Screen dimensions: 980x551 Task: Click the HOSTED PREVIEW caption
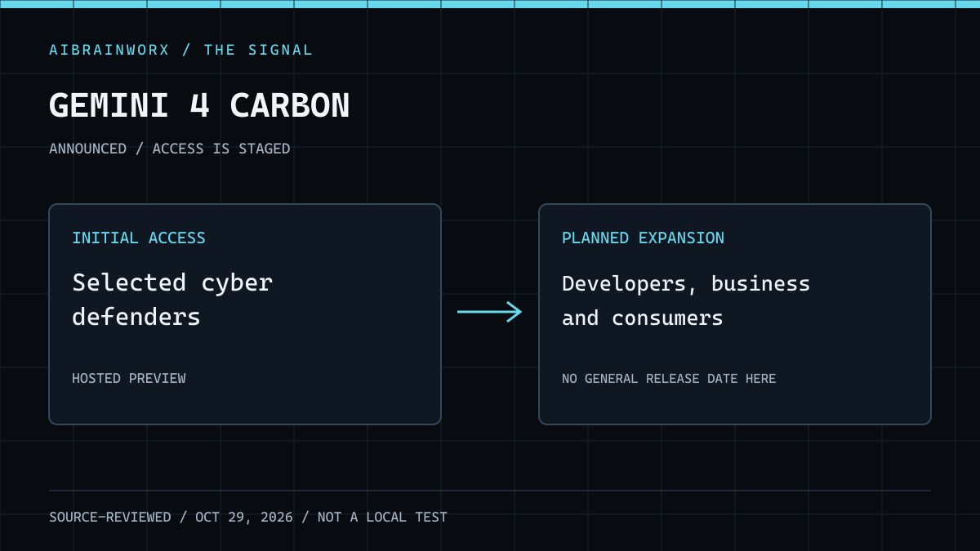coord(128,379)
